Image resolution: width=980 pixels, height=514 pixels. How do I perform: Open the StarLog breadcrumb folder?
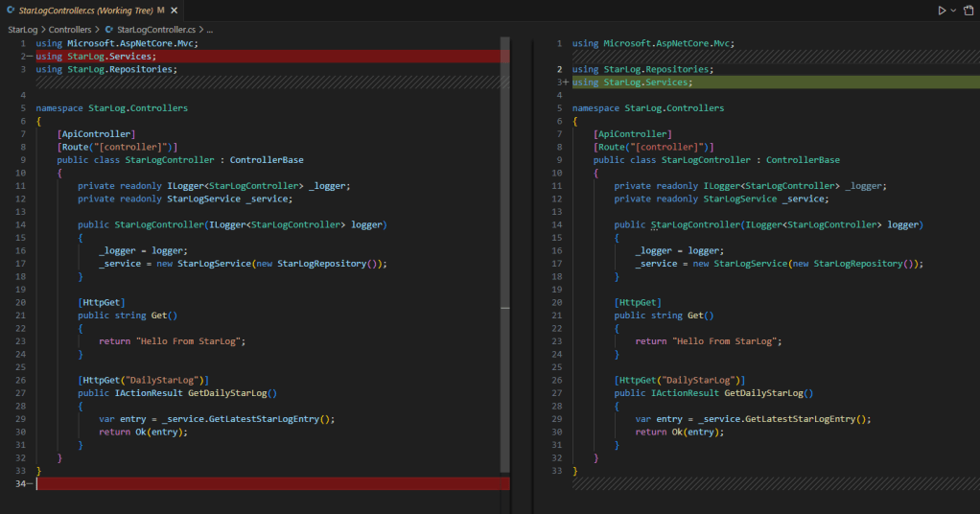coord(22,30)
